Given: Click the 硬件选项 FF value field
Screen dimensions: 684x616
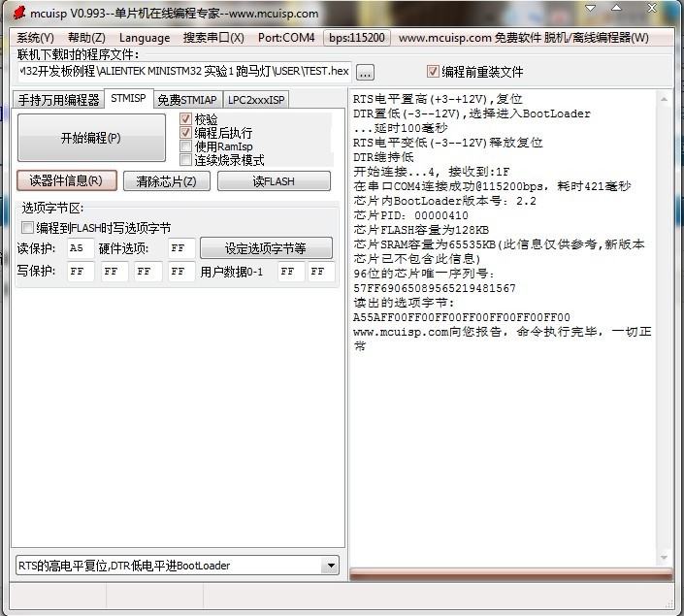Looking at the screenshot, I should (181, 248).
